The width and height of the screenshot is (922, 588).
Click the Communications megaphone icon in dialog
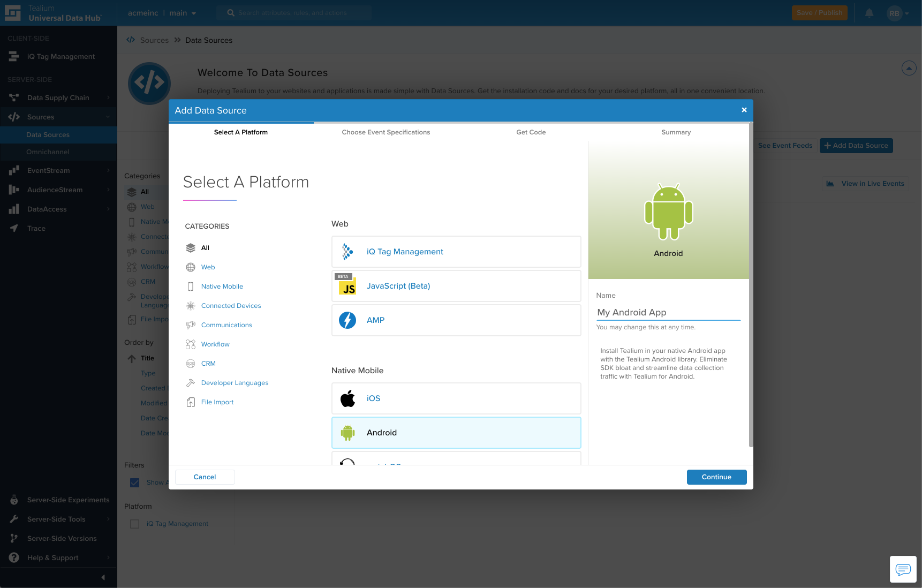tap(191, 325)
